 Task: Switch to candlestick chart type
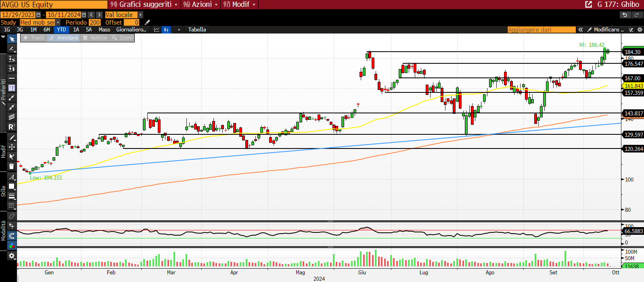tap(166, 29)
